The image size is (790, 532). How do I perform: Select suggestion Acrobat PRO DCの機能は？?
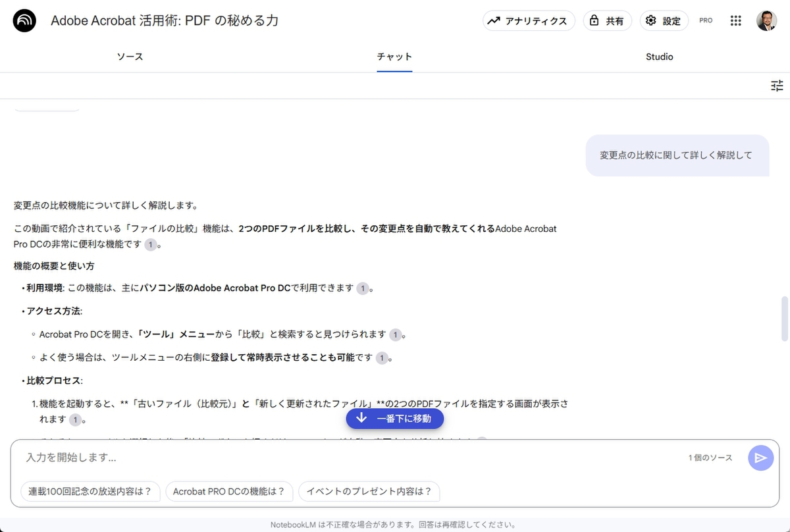(229, 491)
